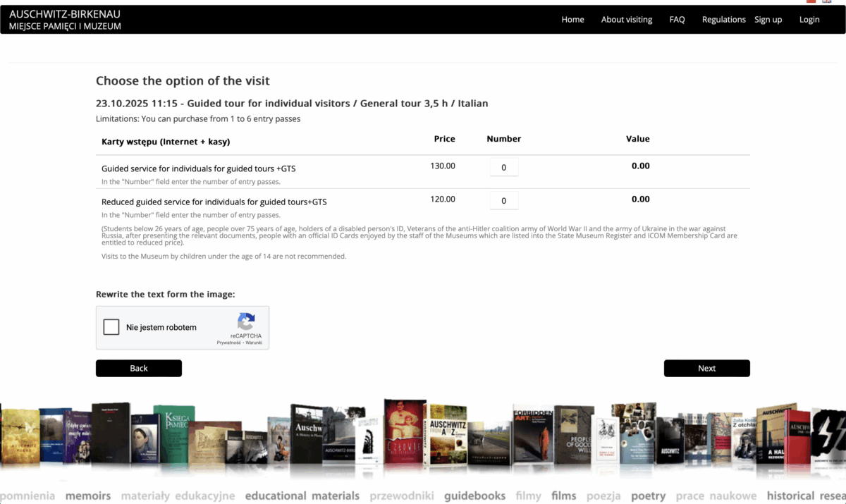This screenshot has height=504, width=846.
Task: Click the Login link
Action: coord(809,20)
